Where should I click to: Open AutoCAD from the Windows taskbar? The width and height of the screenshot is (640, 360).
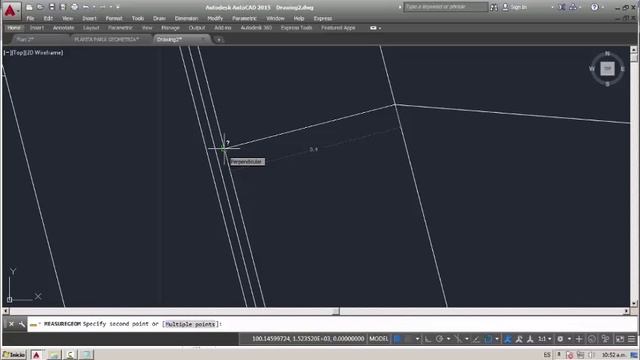(x=36, y=355)
